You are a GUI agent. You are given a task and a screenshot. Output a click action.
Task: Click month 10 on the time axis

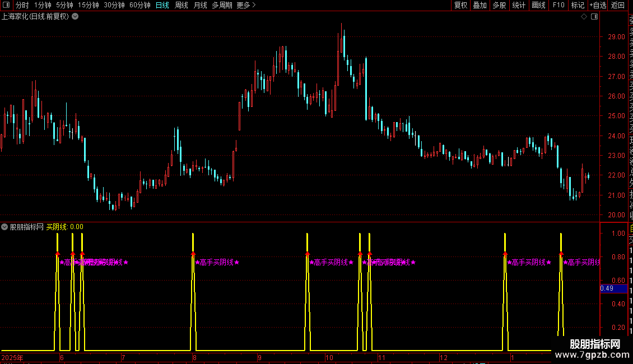(329, 357)
